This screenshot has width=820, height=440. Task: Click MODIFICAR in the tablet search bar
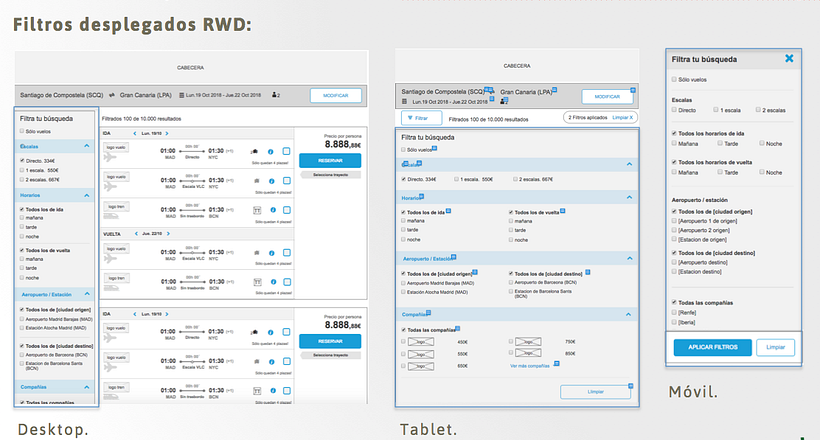coord(607,97)
